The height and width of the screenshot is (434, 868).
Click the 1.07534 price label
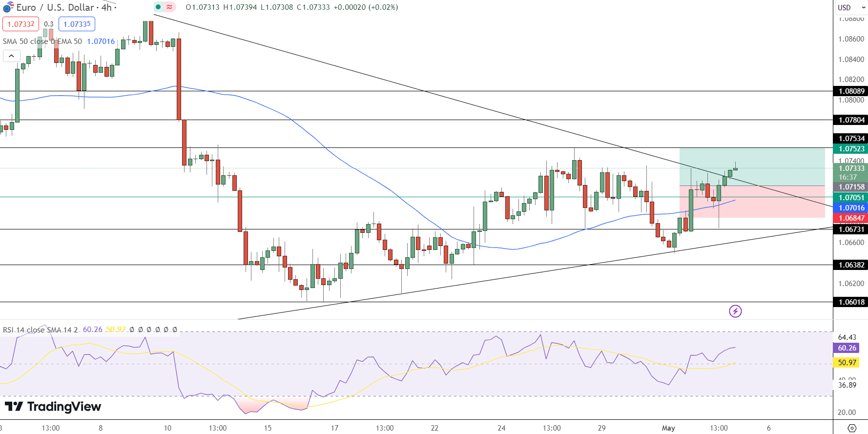pos(851,139)
